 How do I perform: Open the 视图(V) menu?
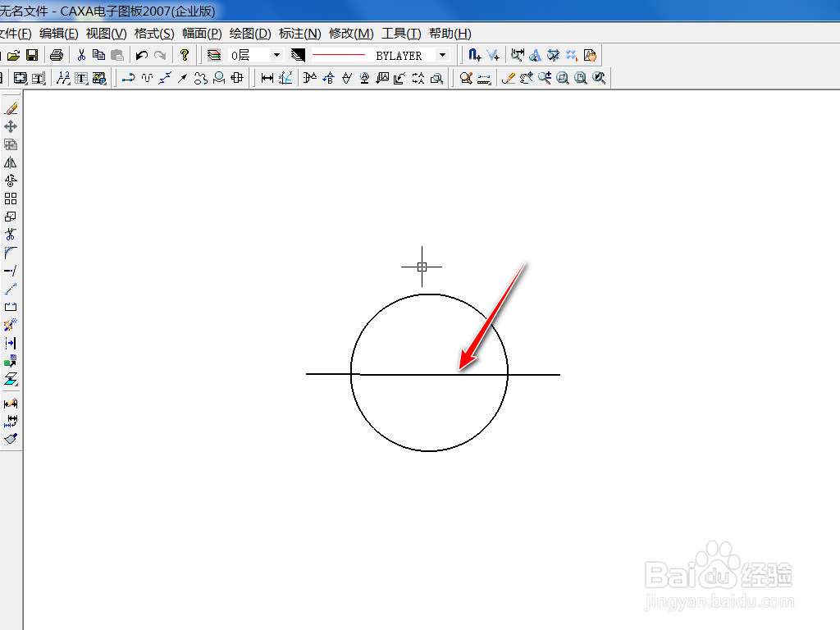106,34
